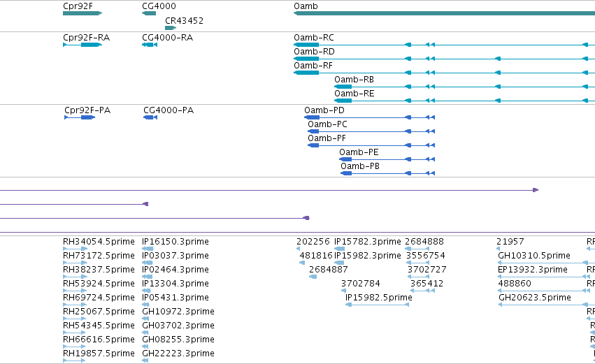
Task: Click the 2684887 feature label
Action: point(328,270)
